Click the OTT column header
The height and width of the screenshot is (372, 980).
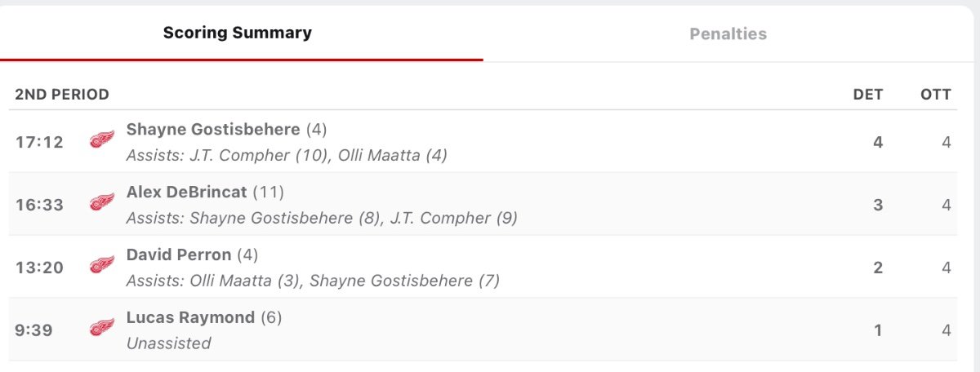(x=936, y=95)
